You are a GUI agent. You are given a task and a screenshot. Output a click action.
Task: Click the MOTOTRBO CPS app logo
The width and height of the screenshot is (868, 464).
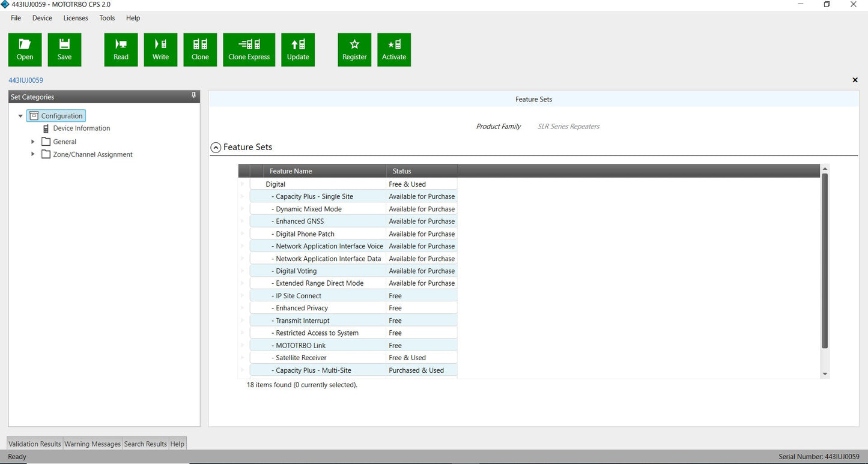[5, 4]
